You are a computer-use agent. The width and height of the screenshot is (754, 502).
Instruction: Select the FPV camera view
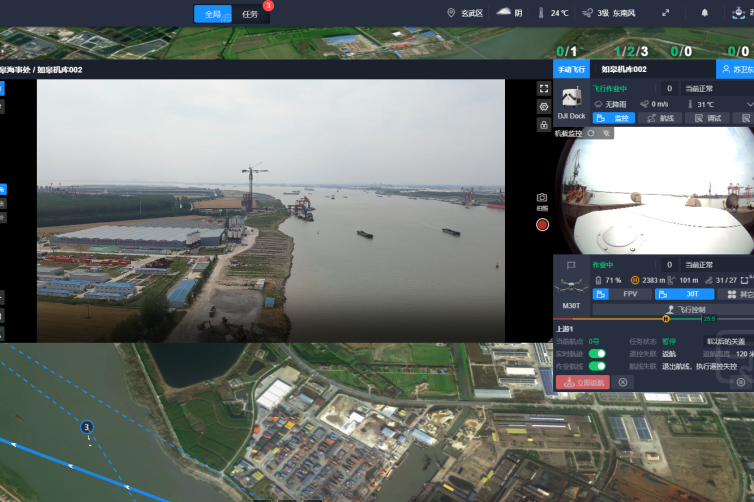tap(622, 294)
